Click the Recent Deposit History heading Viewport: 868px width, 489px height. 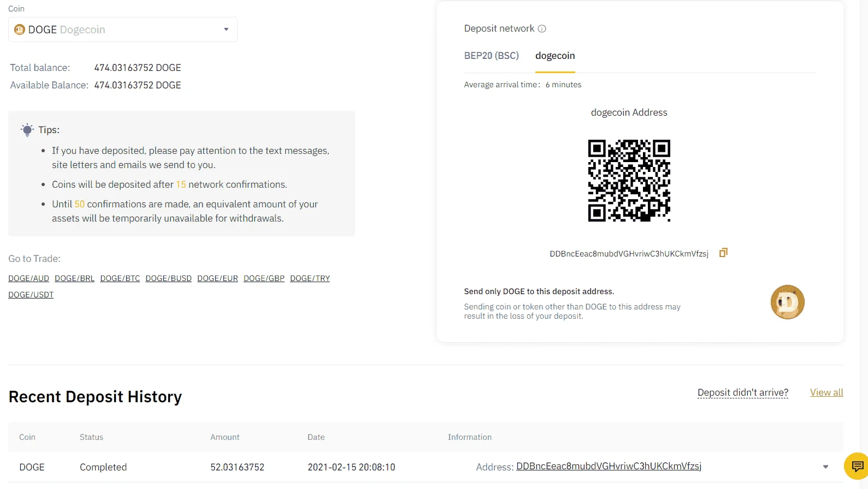(x=95, y=397)
